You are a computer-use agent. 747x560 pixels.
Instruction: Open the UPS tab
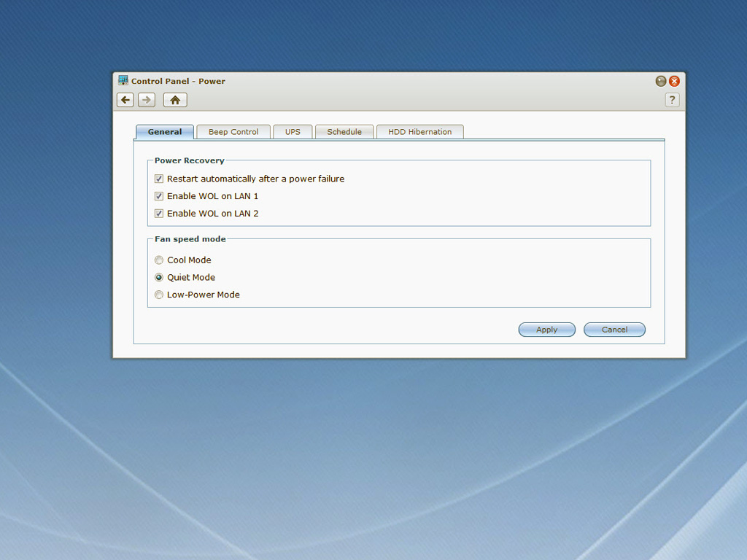(293, 132)
